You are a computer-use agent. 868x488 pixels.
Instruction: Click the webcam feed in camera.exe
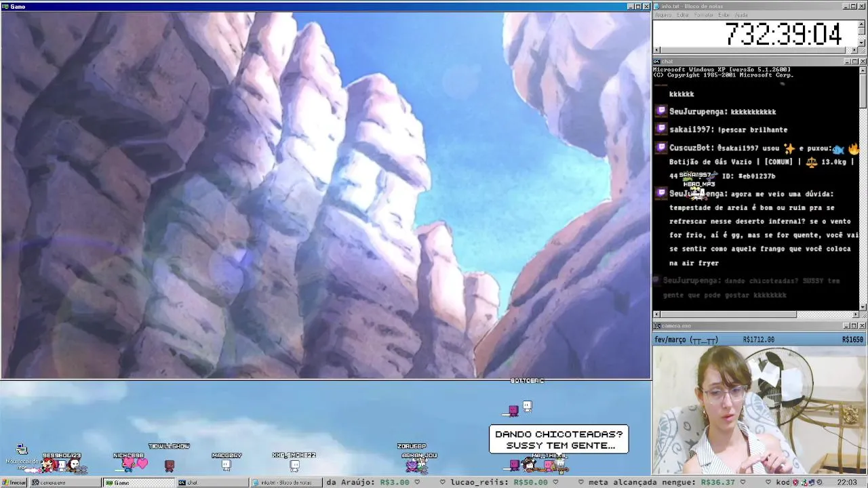tap(759, 410)
